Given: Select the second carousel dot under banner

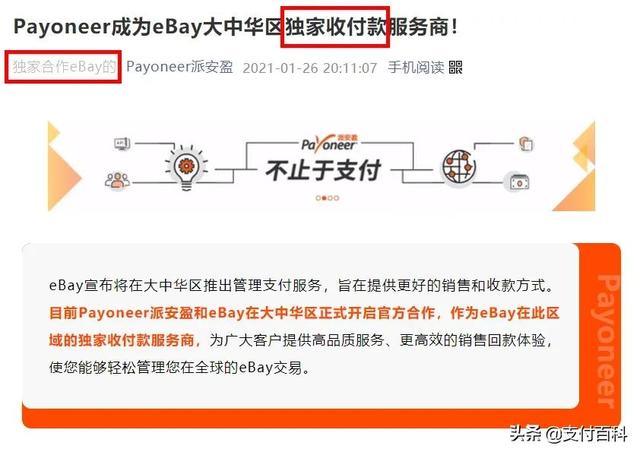Looking at the screenshot, I should click(324, 198).
